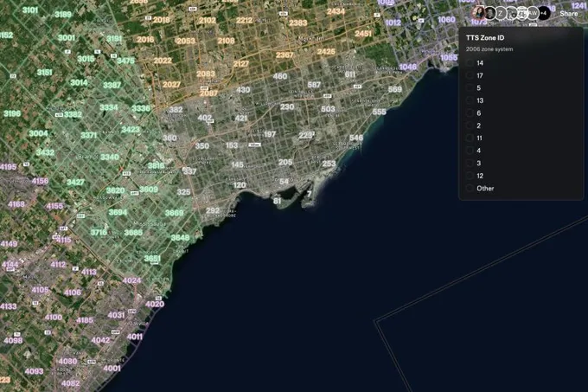The width and height of the screenshot is (588, 392).
Task: Click zone label 4168 on the map
Action: click(16, 204)
